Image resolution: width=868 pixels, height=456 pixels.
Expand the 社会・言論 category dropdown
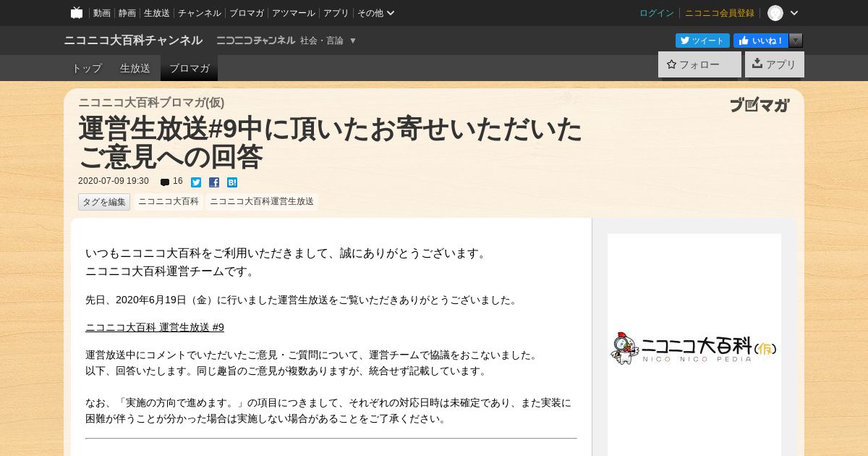tap(328, 41)
